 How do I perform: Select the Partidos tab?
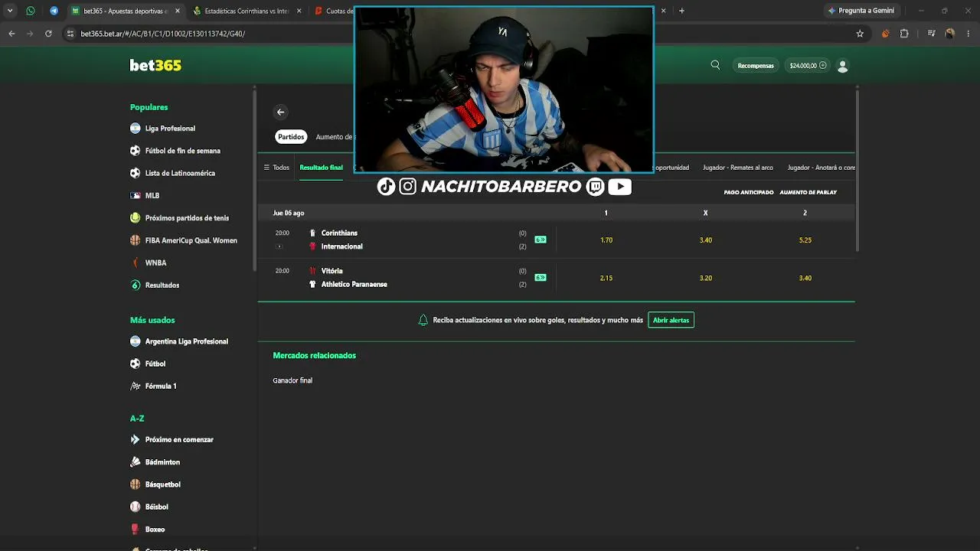[x=291, y=137]
